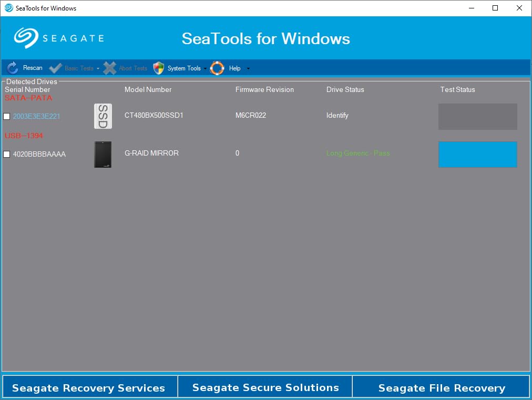The image size is (532, 400).
Task: Click the Test Status column header
Action: click(457, 89)
